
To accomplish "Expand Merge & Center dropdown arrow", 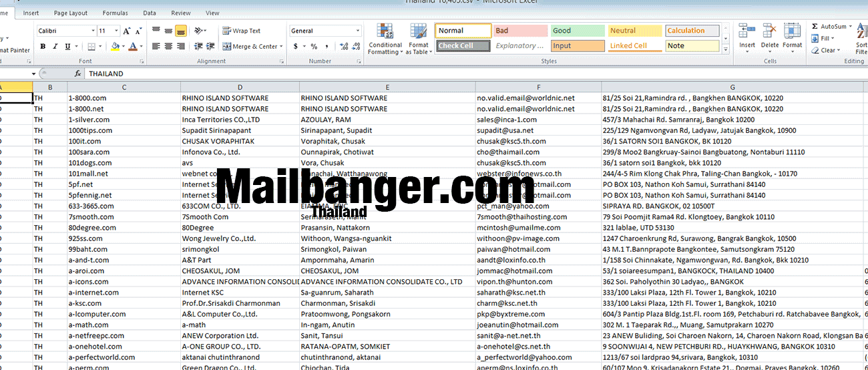I will pyautogui.click(x=282, y=47).
